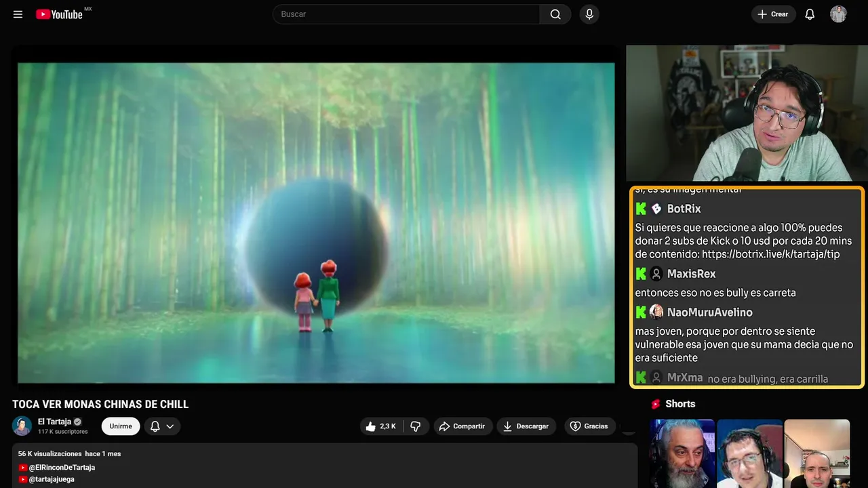
Task: Open the Short with the bald man
Action: click(x=816, y=453)
